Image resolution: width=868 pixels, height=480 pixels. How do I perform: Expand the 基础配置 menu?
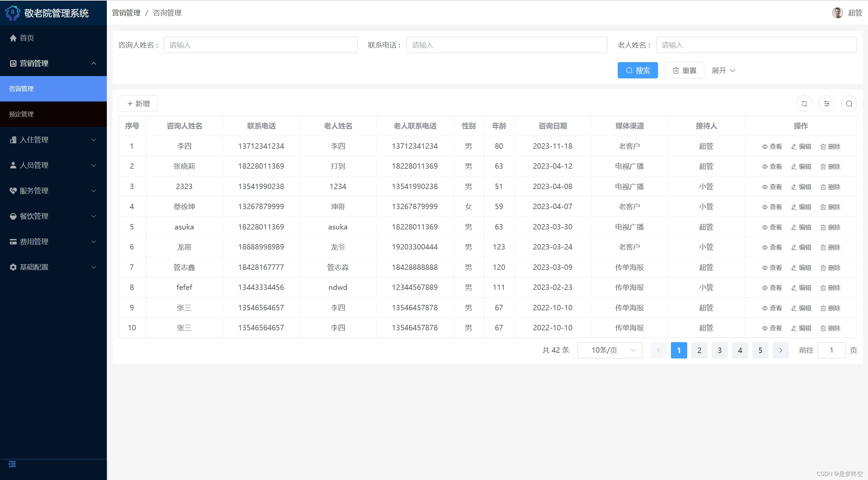point(53,267)
